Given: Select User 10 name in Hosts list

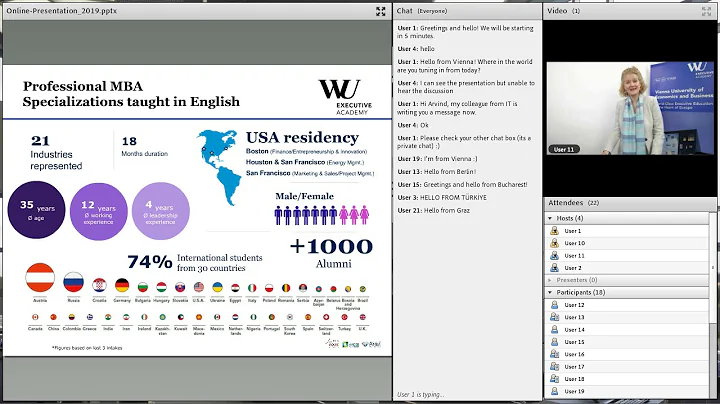Looking at the screenshot, I should tap(574, 243).
